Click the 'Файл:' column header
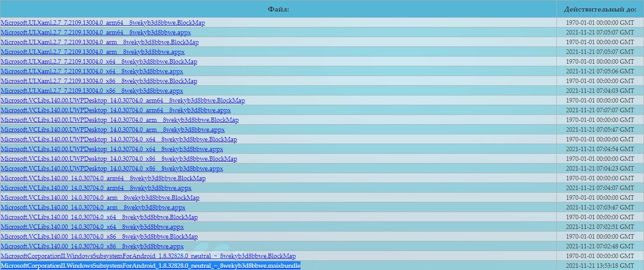 tap(278, 9)
